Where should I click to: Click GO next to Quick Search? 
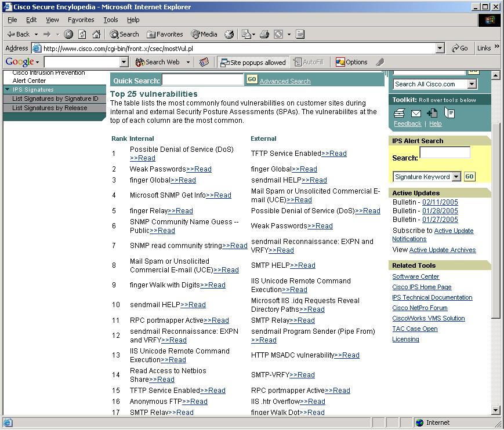[252, 79]
